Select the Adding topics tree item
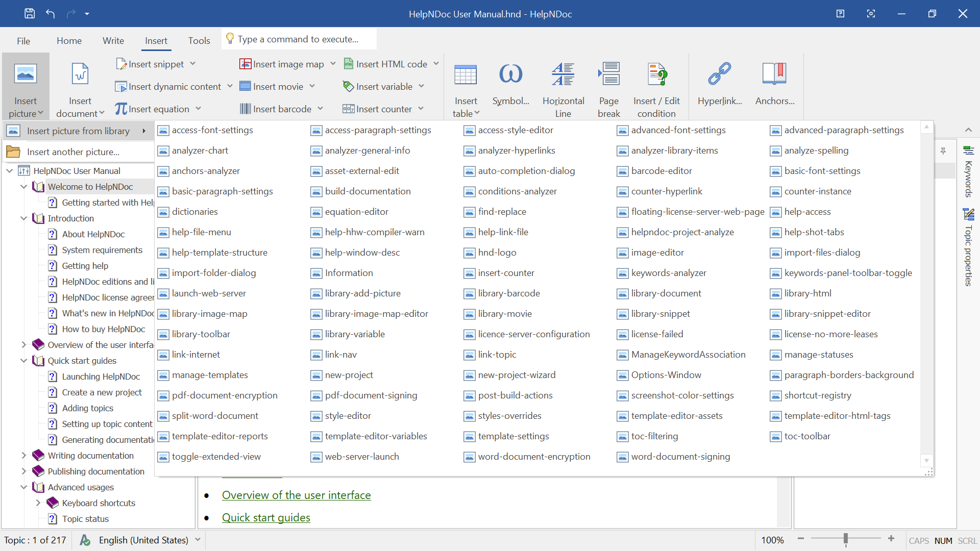The image size is (980, 551). coord(87,408)
